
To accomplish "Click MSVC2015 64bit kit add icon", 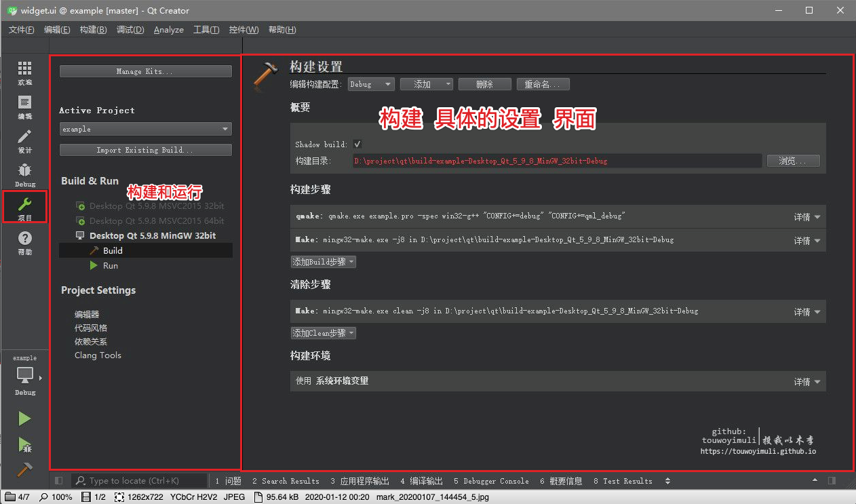I will pos(81,221).
